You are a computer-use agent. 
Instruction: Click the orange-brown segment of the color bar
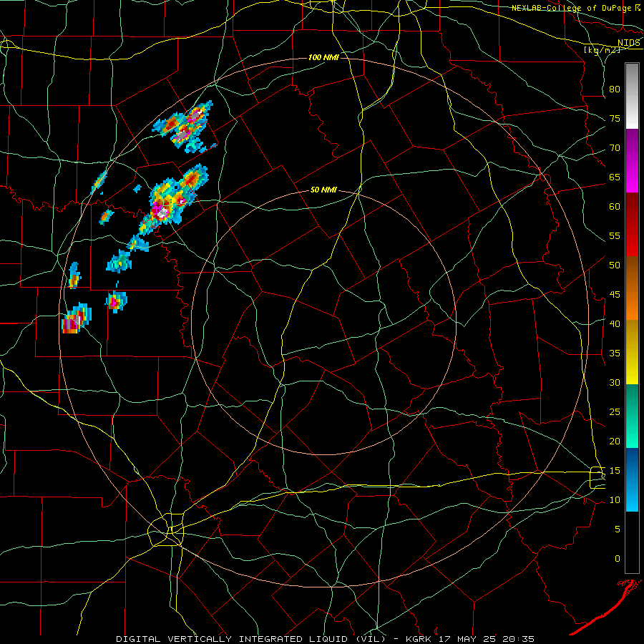tap(632, 288)
